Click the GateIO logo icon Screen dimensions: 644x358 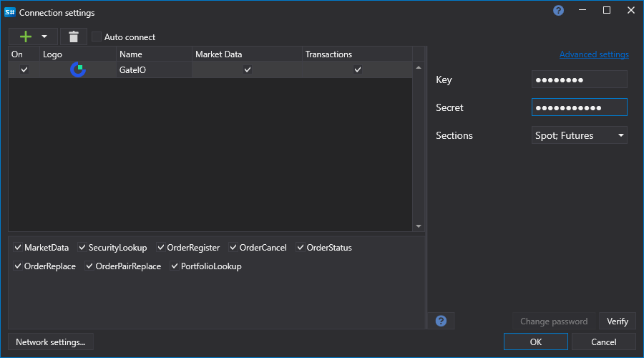click(x=77, y=69)
